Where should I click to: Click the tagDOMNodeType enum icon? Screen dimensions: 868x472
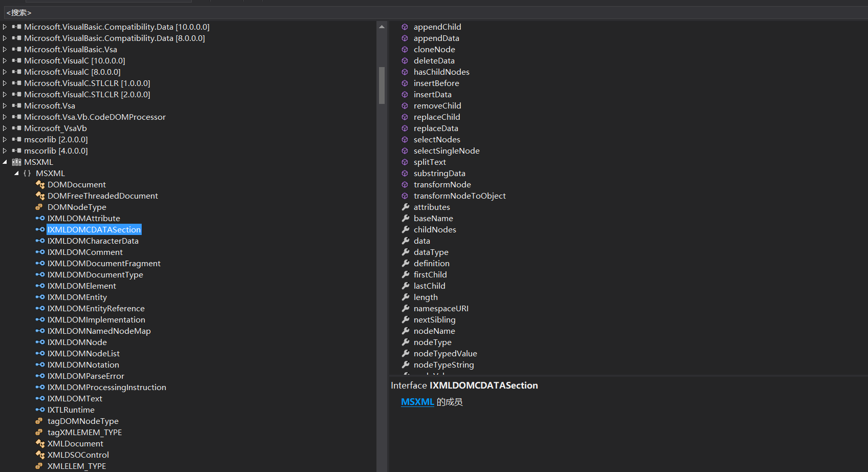point(39,421)
